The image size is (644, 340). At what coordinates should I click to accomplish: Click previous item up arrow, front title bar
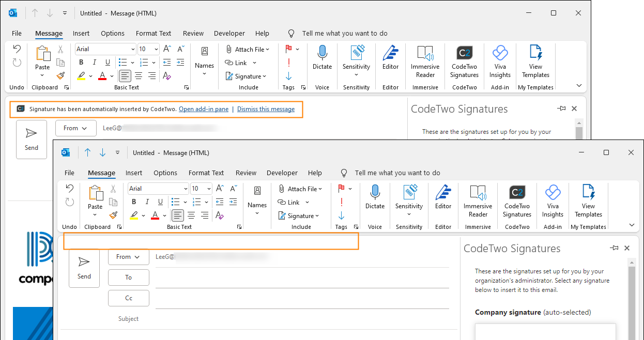[87, 152]
